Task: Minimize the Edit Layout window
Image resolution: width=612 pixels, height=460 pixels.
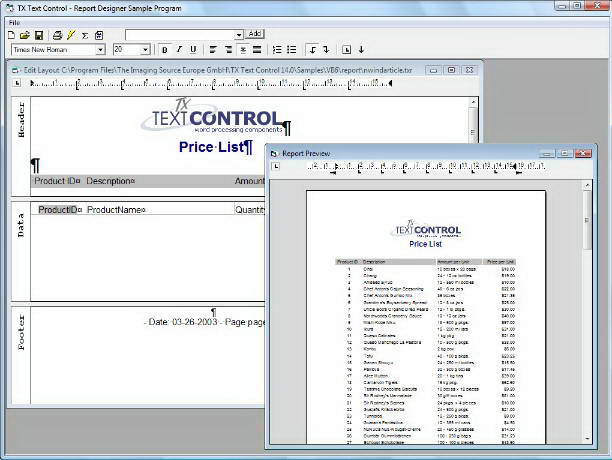Action: [433, 70]
